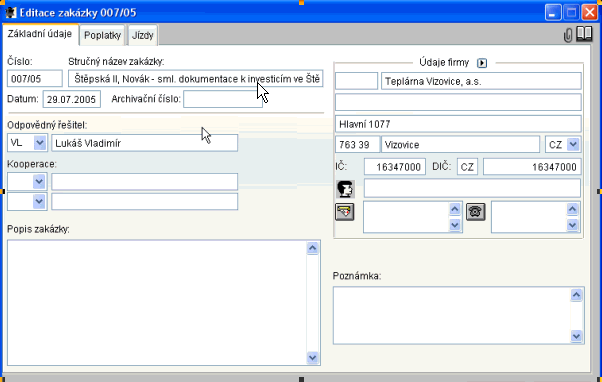Click the phone number list field
The width and height of the screenshot is (602, 382).
(529, 217)
